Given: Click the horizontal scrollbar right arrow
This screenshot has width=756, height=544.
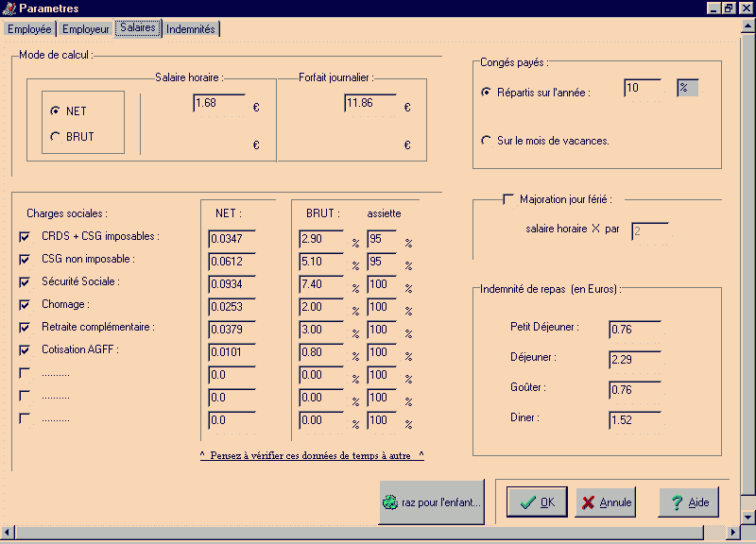Looking at the screenshot, I should click(x=733, y=533).
